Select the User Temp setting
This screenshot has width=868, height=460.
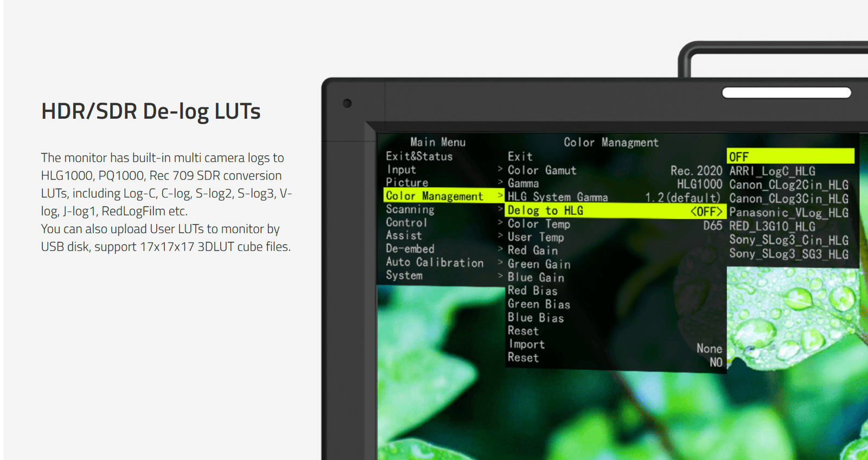pos(535,237)
